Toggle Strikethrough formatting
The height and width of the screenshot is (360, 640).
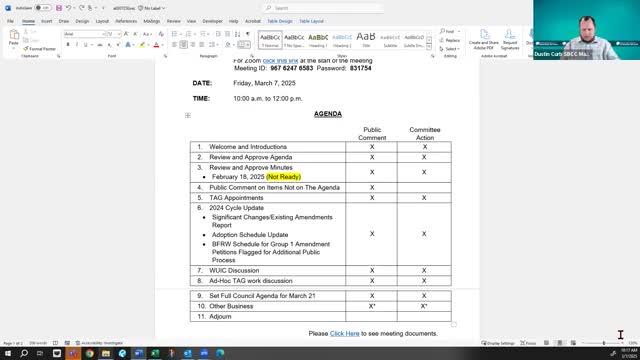(x=100, y=44)
